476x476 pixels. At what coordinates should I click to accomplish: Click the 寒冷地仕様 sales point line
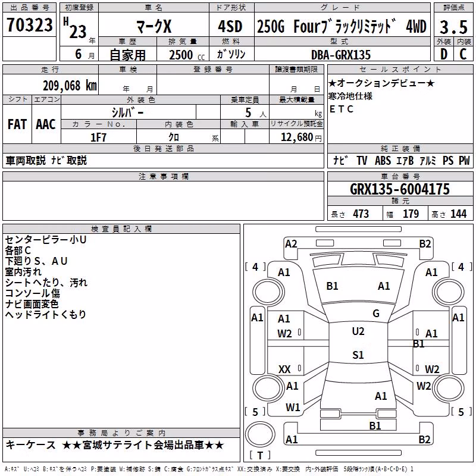coord(350,96)
